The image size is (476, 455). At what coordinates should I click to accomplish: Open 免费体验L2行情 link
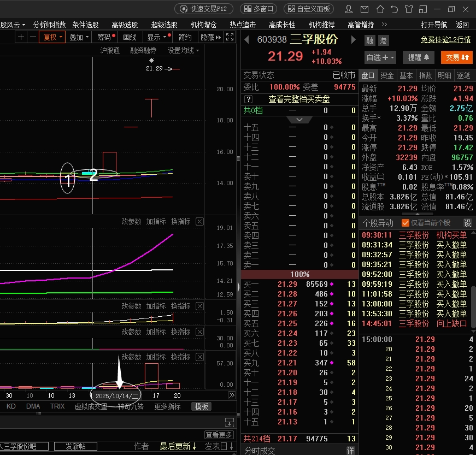[445, 39]
